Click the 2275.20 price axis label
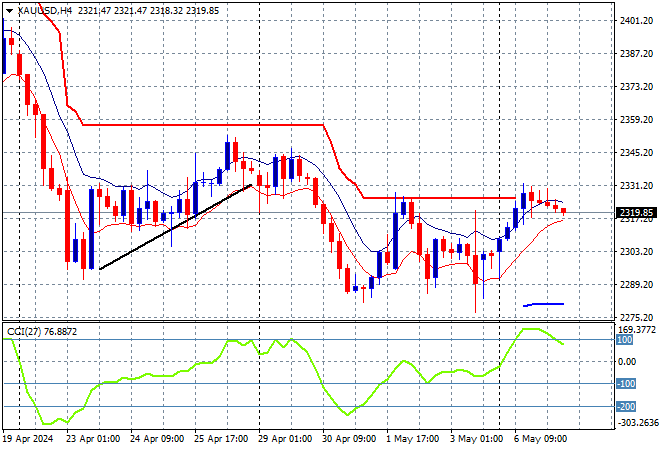660x450 pixels. click(x=636, y=317)
